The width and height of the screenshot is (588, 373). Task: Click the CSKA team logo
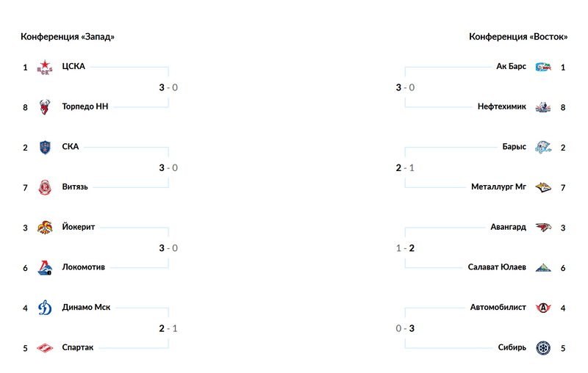tap(46, 67)
